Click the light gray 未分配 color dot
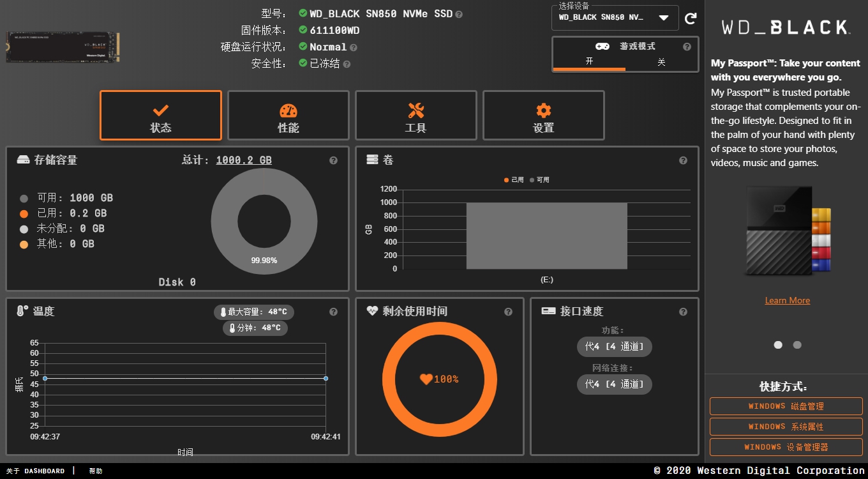This screenshot has height=479, width=868. point(24,229)
